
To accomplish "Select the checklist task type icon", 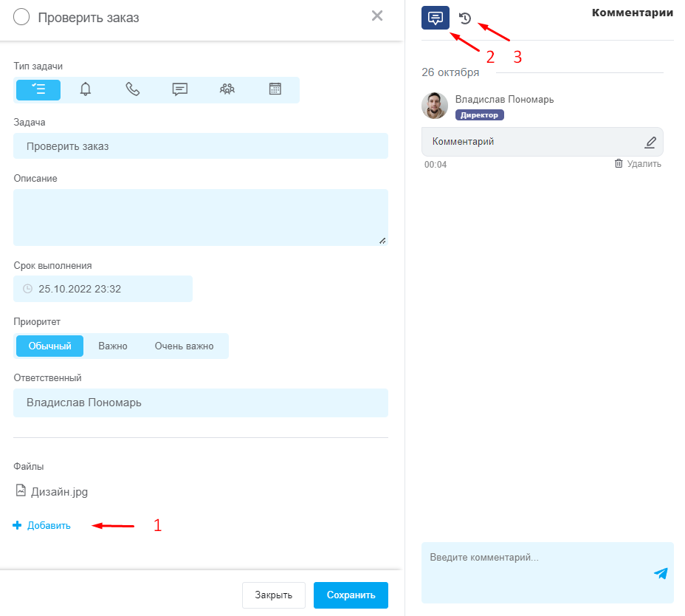I will pos(38,89).
